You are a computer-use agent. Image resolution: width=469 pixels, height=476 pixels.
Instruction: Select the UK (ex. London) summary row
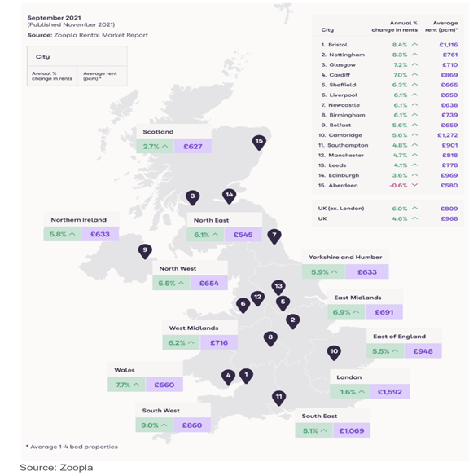coord(388,209)
